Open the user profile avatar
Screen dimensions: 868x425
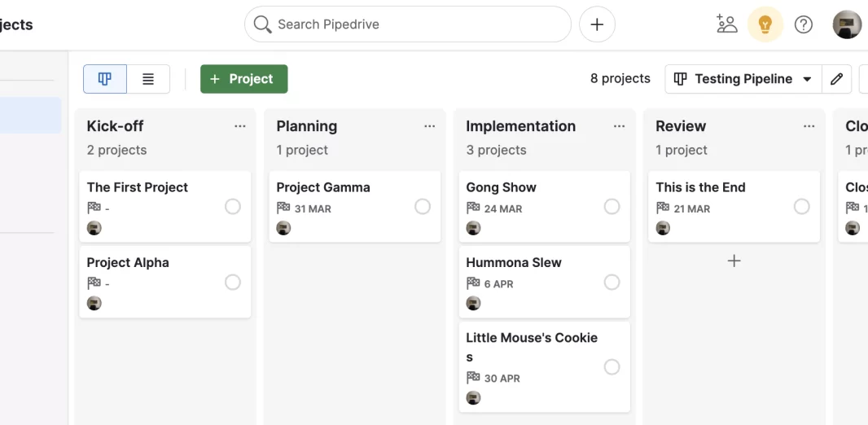(846, 24)
